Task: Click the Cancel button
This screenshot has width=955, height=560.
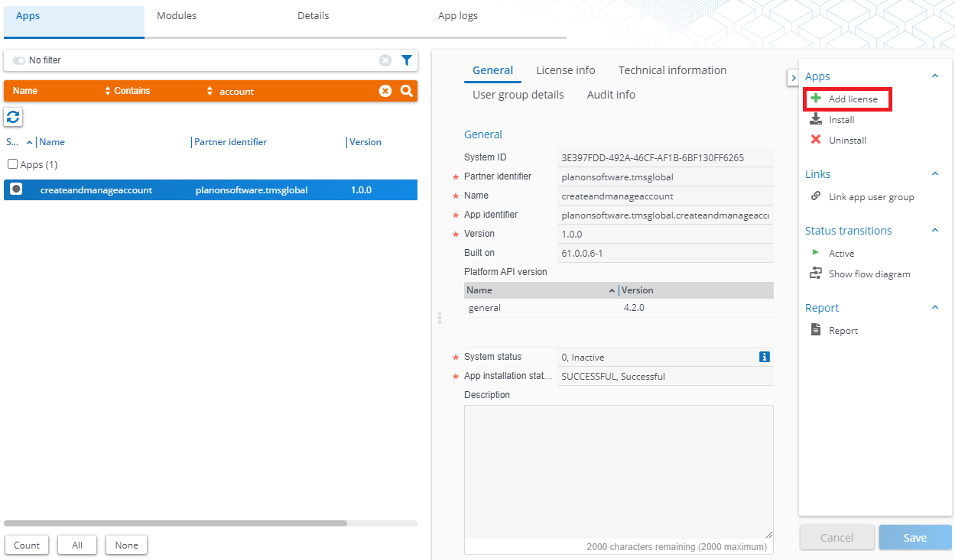Action: coord(836,538)
